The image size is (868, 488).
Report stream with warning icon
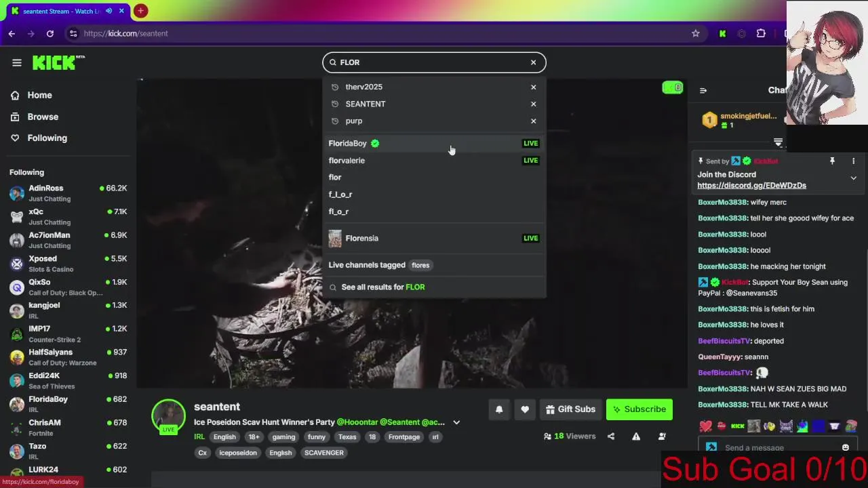[x=636, y=436]
